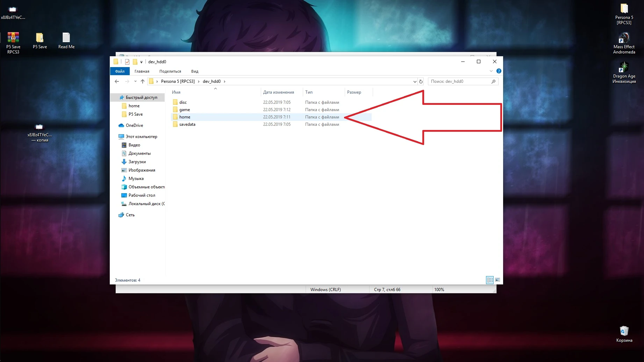
Task: Open Быстрый доступ in the navigation pane
Action: [x=138, y=97]
